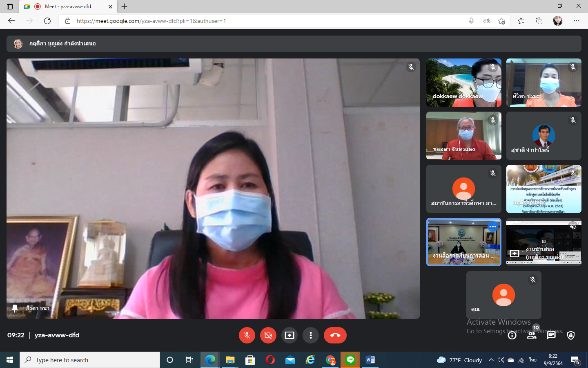This screenshot has width=588, height=368.
Task: Toggle the microphone mute button
Action: [x=247, y=335]
